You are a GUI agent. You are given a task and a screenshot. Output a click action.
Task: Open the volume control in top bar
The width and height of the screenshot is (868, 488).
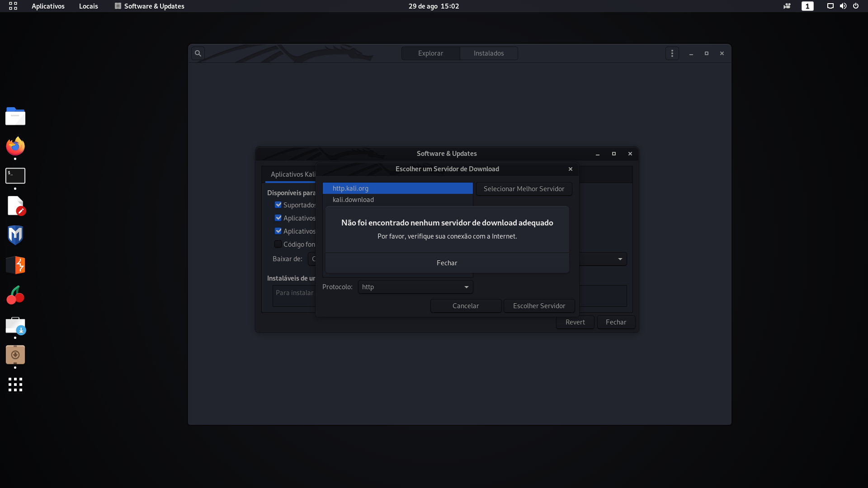843,6
